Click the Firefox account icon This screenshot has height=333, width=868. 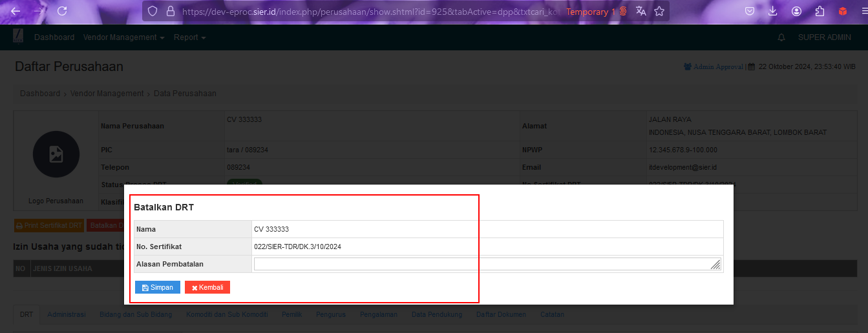click(796, 11)
